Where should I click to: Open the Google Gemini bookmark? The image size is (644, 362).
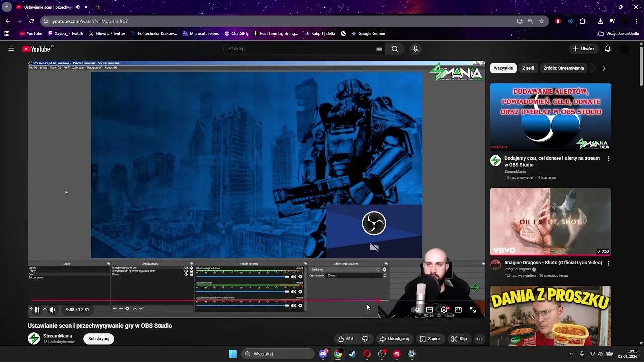368,34
